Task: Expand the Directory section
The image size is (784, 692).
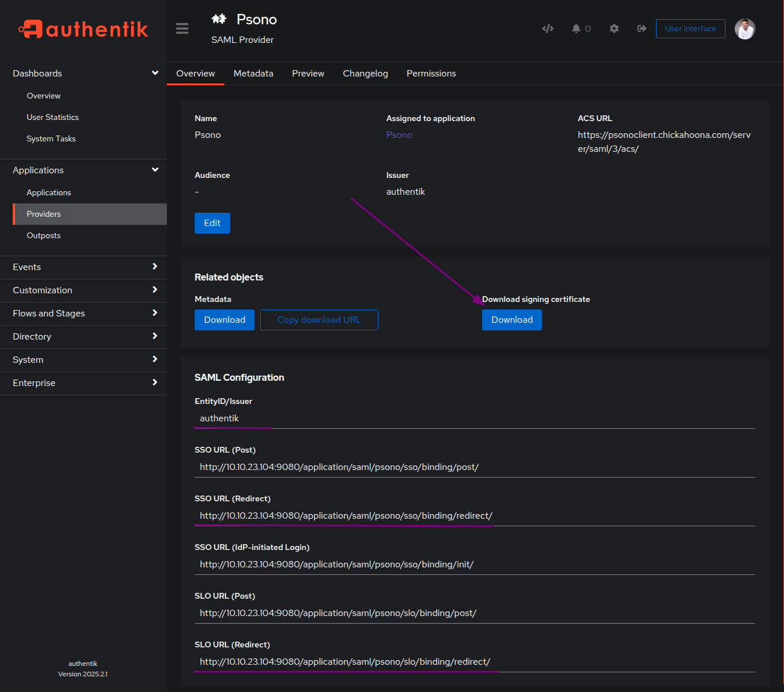Action: (x=83, y=337)
